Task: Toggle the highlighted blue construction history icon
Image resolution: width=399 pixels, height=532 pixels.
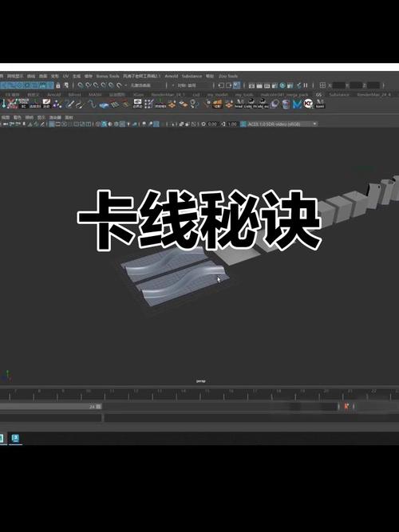Action: [x=237, y=85]
